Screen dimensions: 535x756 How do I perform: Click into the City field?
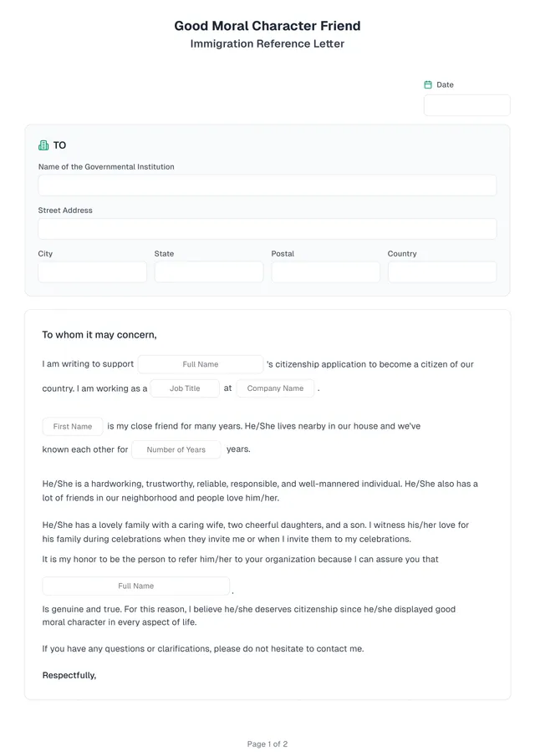[92, 272]
